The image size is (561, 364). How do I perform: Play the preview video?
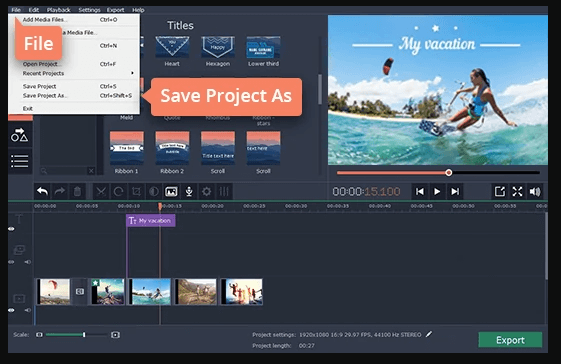tap(437, 191)
